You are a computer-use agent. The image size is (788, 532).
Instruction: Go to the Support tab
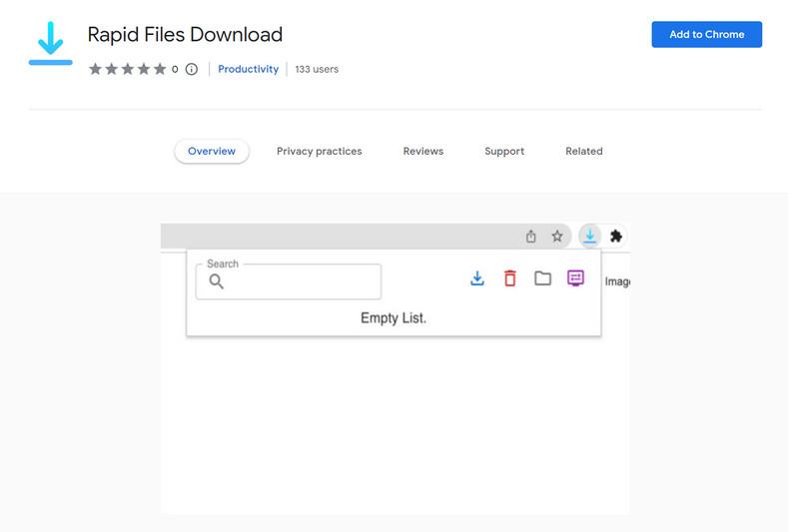[504, 151]
